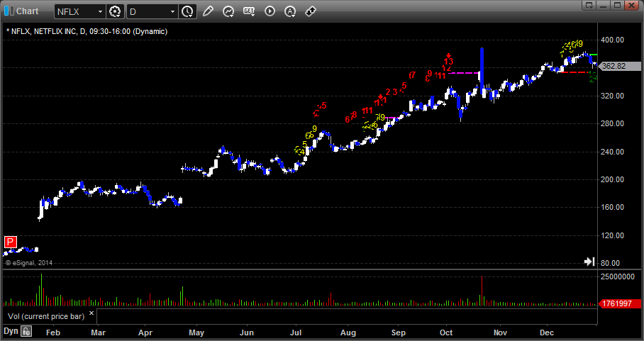
Task: Click the red 13 countdown marker with arrow
Action: click(448, 60)
